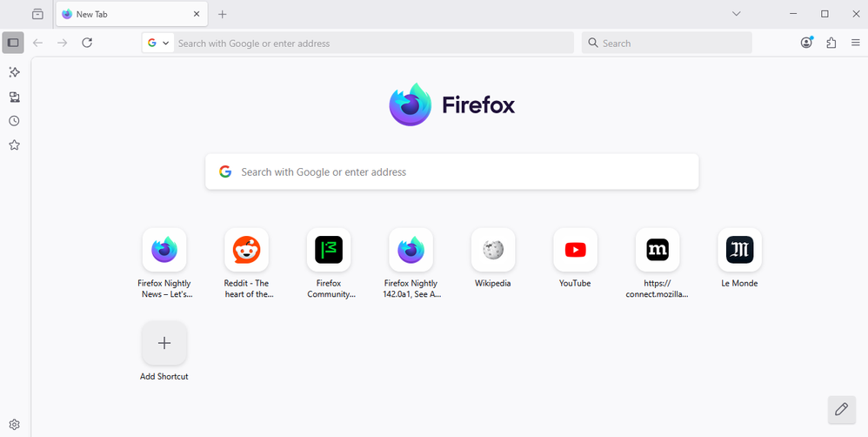Image resolution: width=868 pixels, height=437 pixels.
Task: Reload the current page
Action: pyautogui.click(x=87, y=43)
